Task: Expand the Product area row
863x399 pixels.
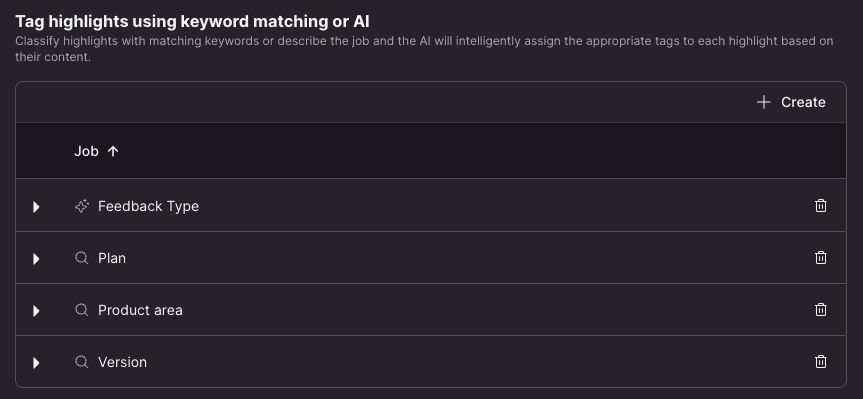Action: click(36, 311)
